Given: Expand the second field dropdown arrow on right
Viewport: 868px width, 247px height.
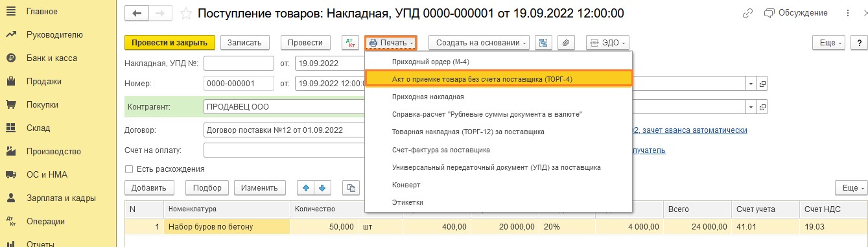Looking at the screenshot, I should click(751, 106).
